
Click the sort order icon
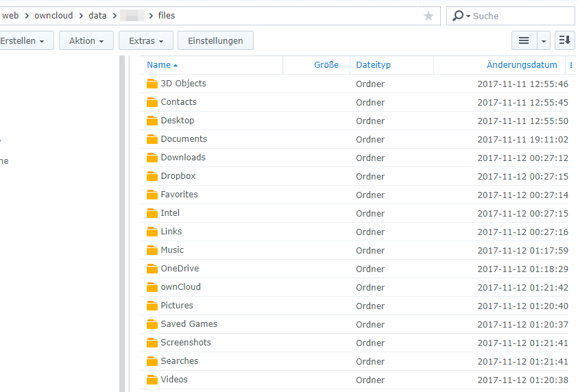564,40
